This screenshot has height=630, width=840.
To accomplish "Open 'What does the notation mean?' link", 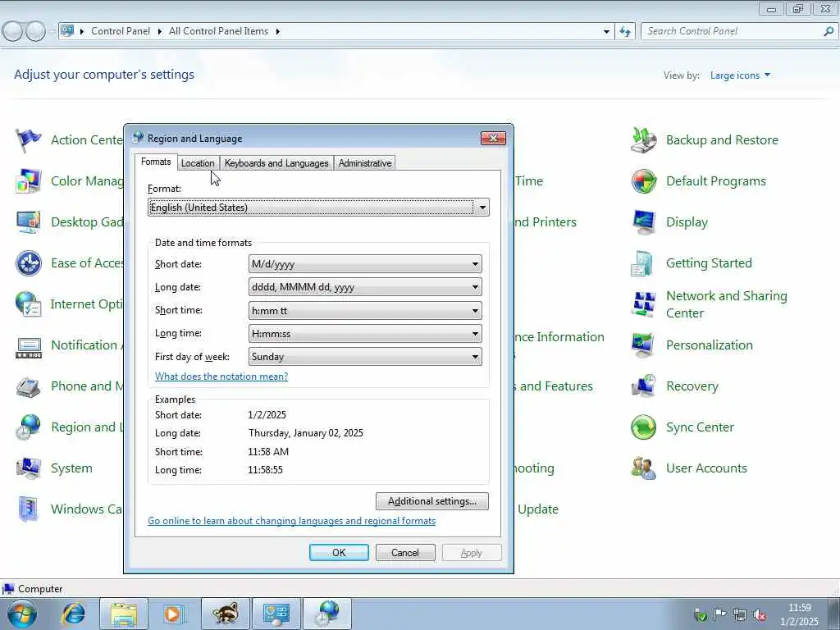I will coord(221,377).
